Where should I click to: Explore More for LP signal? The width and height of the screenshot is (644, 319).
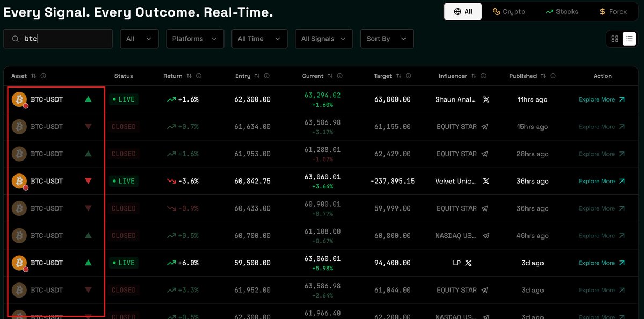[x=602, y=263]
